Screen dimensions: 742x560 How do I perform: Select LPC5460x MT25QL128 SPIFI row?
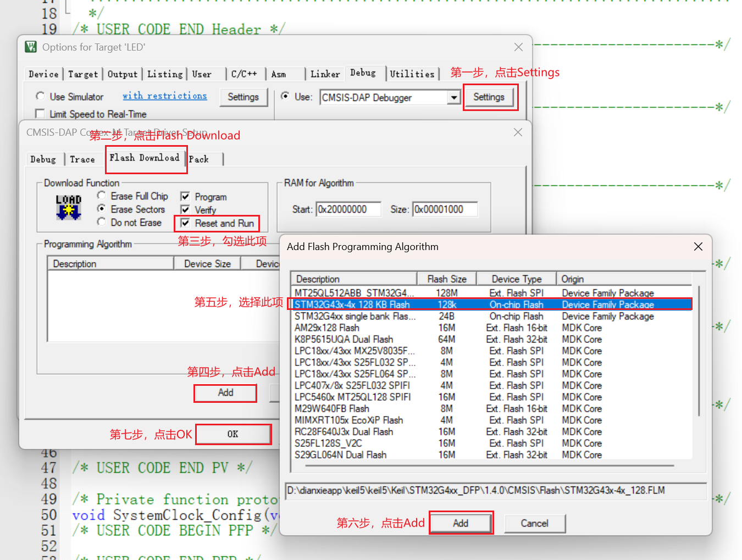pos(491,397)
